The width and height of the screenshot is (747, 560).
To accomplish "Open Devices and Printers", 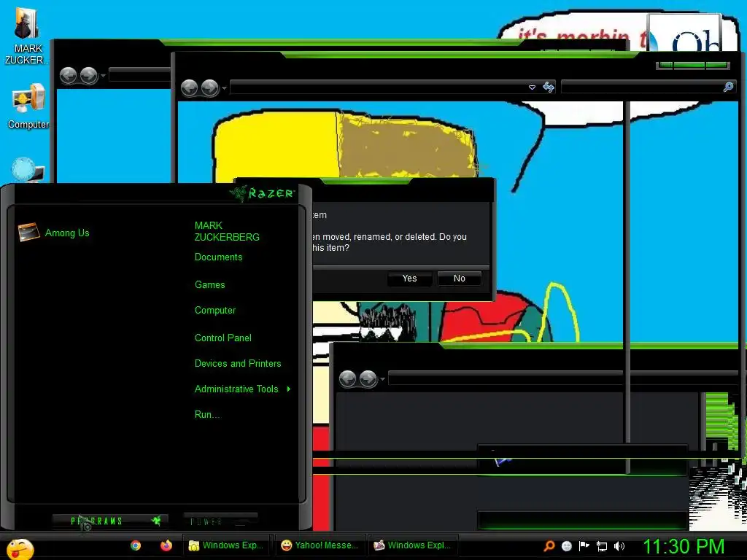I will coord(238,363).
